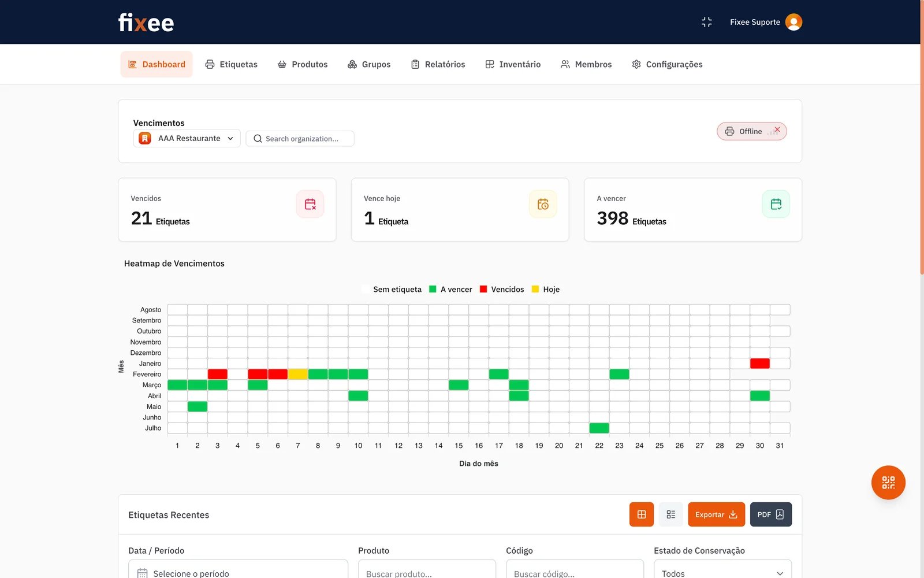The width and height of the screenshot is (924, 578).
Task: Expand the Estado de Conservação Todos dropdown
Action: tap(722, 572)
